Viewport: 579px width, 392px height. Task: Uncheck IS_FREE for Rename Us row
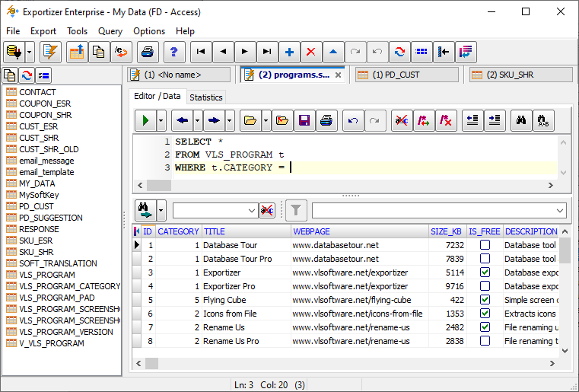click(485, 327)
